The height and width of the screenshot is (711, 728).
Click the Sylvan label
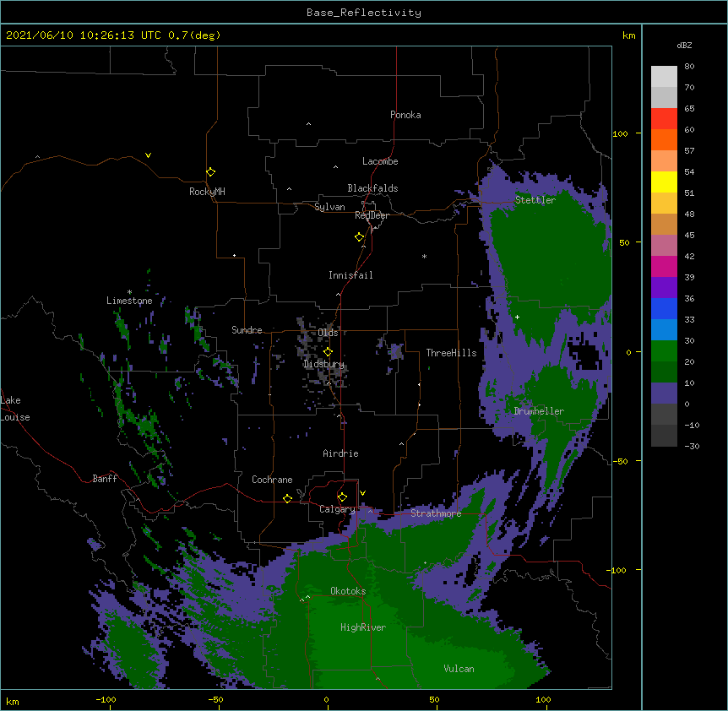point(329,207)
